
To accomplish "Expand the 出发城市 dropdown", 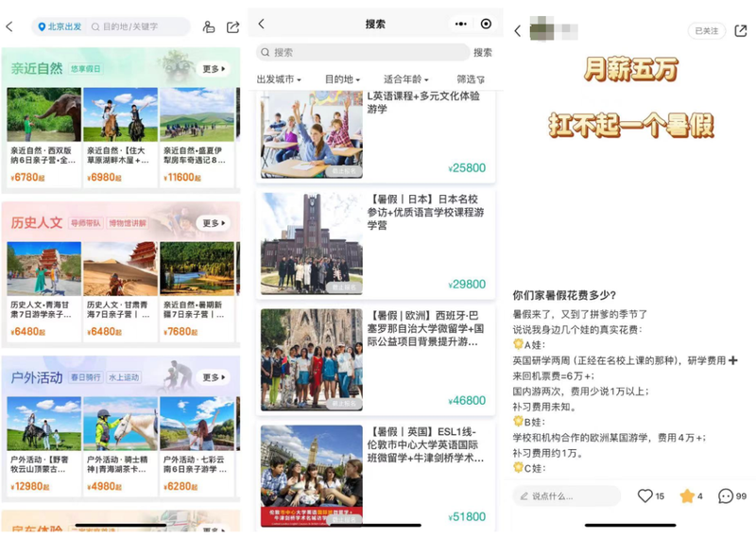I will [279, 79].
